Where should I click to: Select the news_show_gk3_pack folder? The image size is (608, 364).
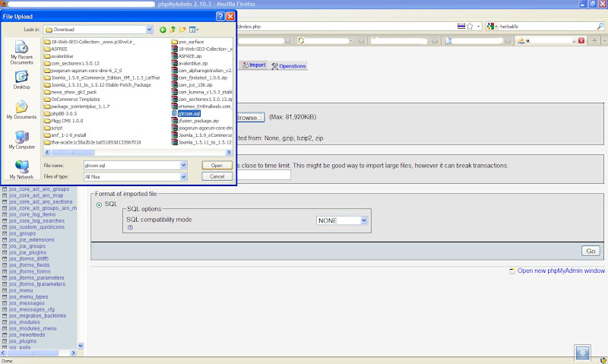coord(71,92)
